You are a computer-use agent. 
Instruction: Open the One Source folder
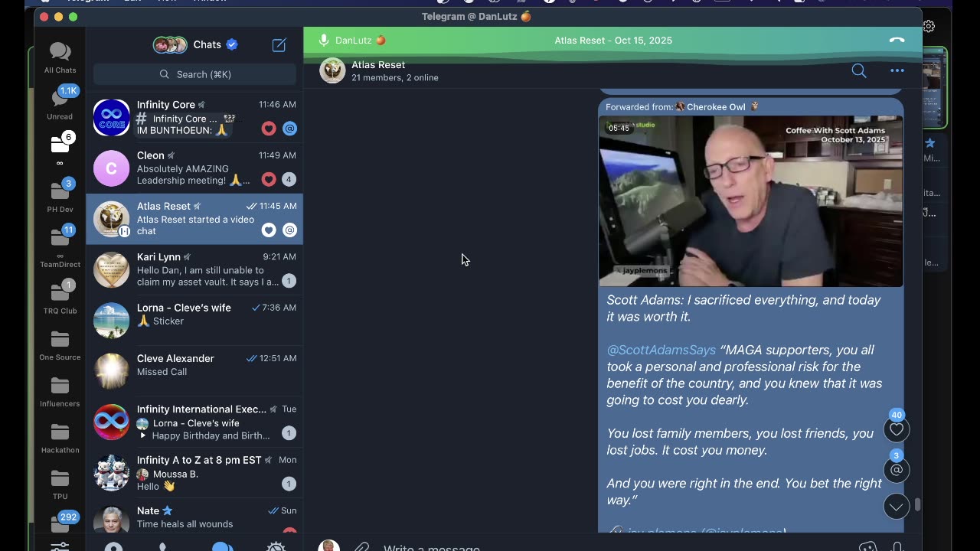(60, 344)
